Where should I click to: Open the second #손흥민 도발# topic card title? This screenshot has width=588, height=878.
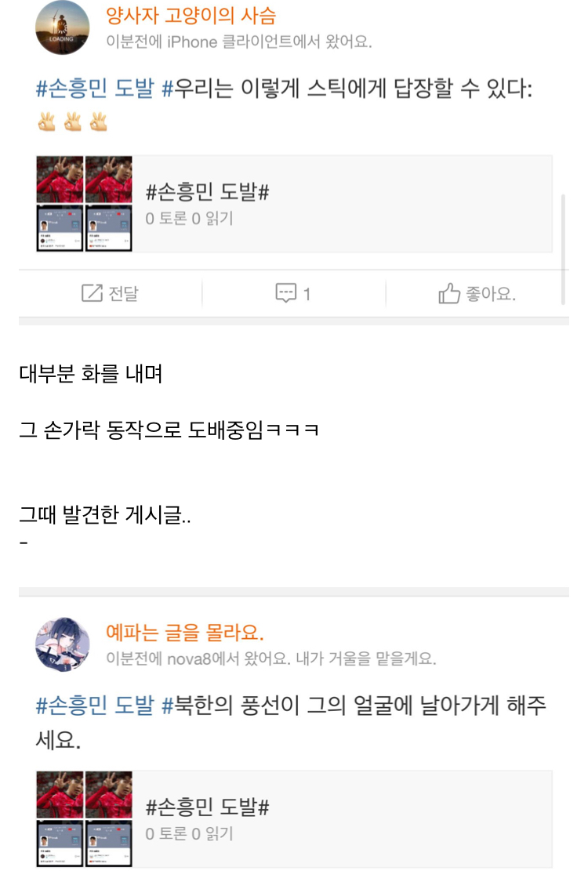coord(207,807)
